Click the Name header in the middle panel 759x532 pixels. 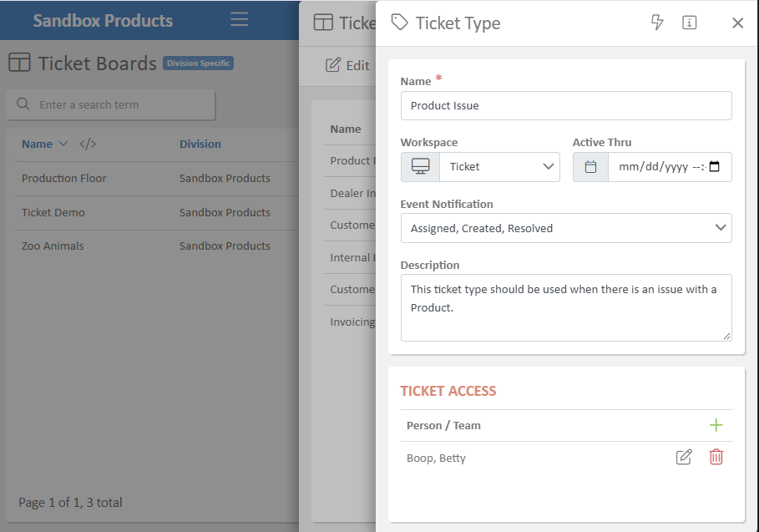[x=345, y=129]
